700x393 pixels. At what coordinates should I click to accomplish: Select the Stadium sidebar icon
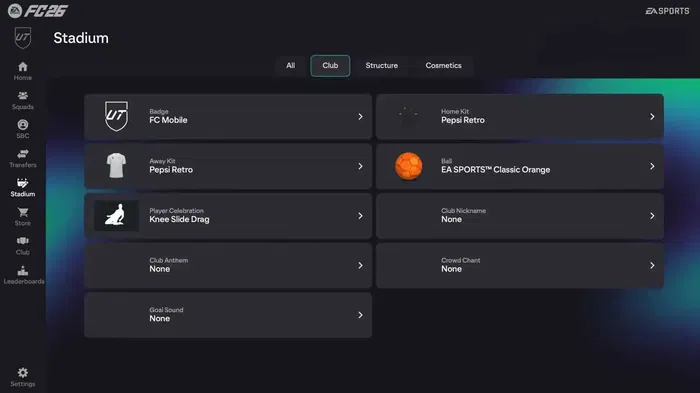click(x=23, y=183)
